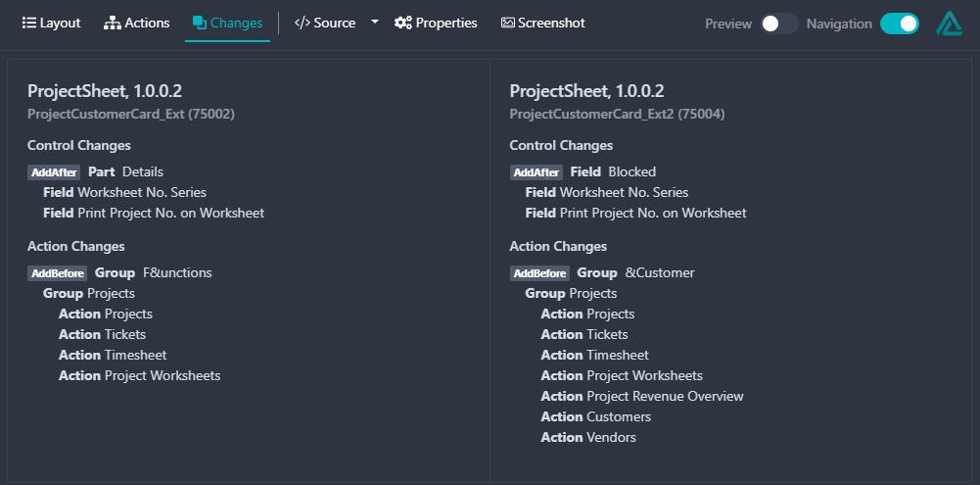Click AddBefore badge next to &Customer

539,273
